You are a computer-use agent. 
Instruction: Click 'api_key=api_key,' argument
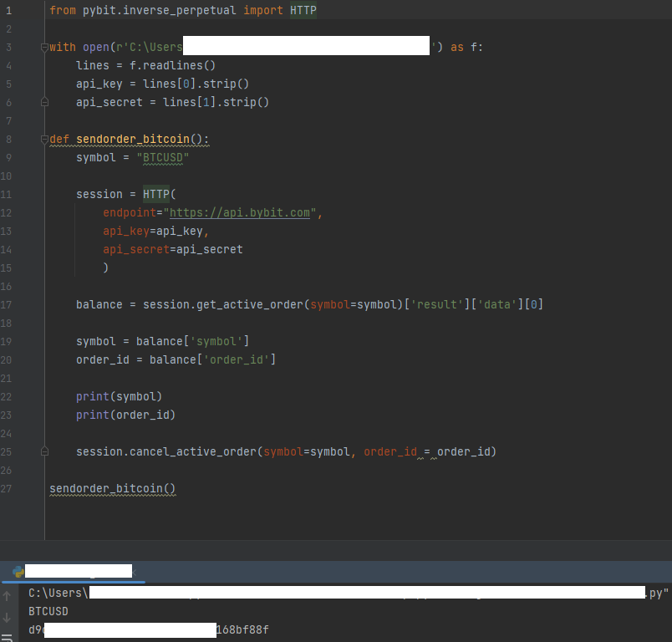[156, 232]
